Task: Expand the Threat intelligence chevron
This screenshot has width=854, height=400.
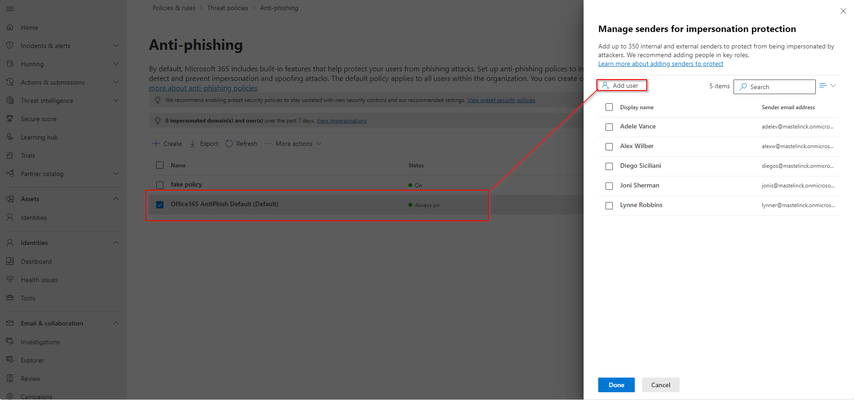Action: (116, 100)
